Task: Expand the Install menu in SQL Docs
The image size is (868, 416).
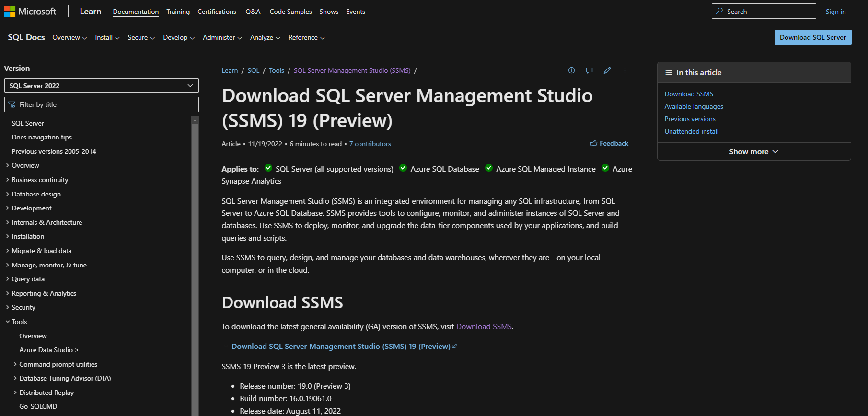Action: pyautogui.click(x=107, y=38)
